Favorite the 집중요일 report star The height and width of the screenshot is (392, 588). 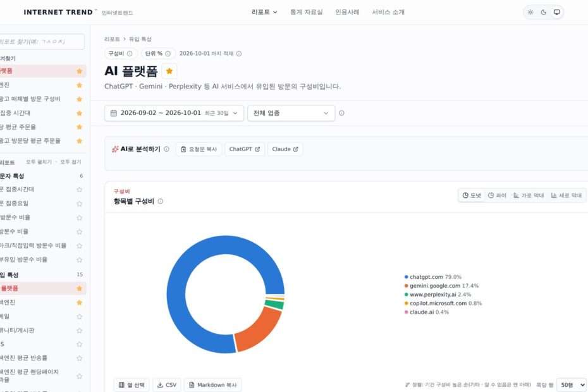(x=79, y=204)
